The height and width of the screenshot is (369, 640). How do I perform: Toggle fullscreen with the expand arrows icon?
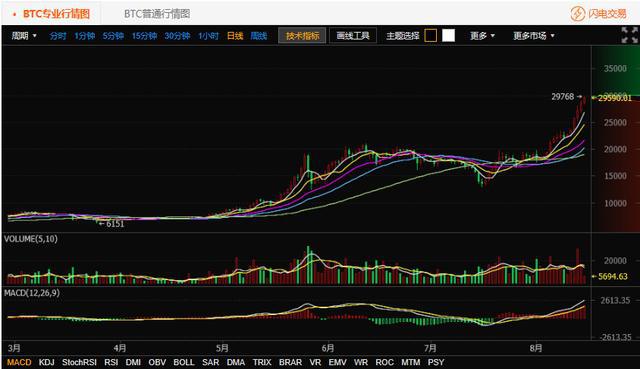click(x=629, y=35)
